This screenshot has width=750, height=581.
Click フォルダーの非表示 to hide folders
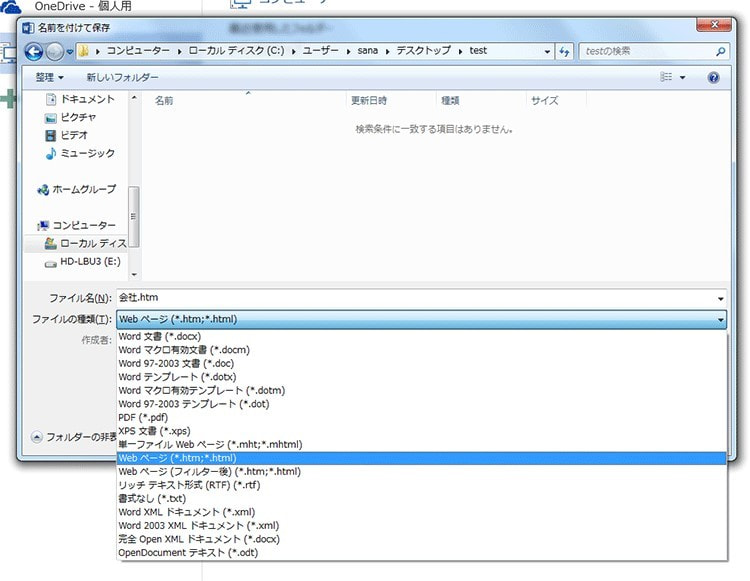point(74,437)
